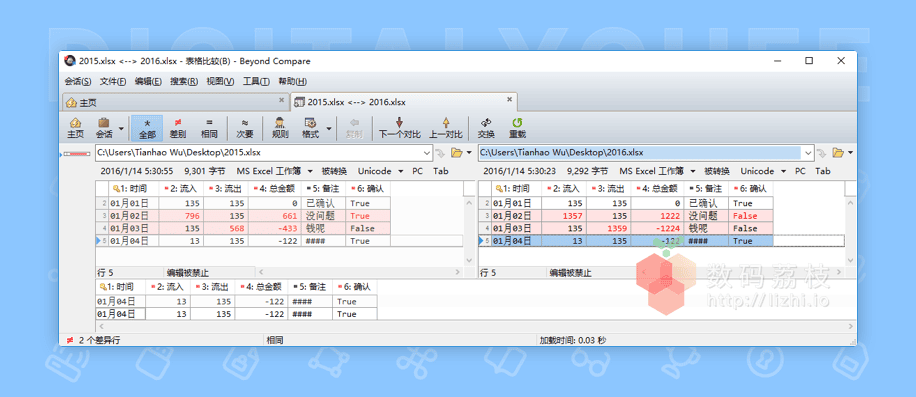Open the 编辑(E) menu

(148, 81)
